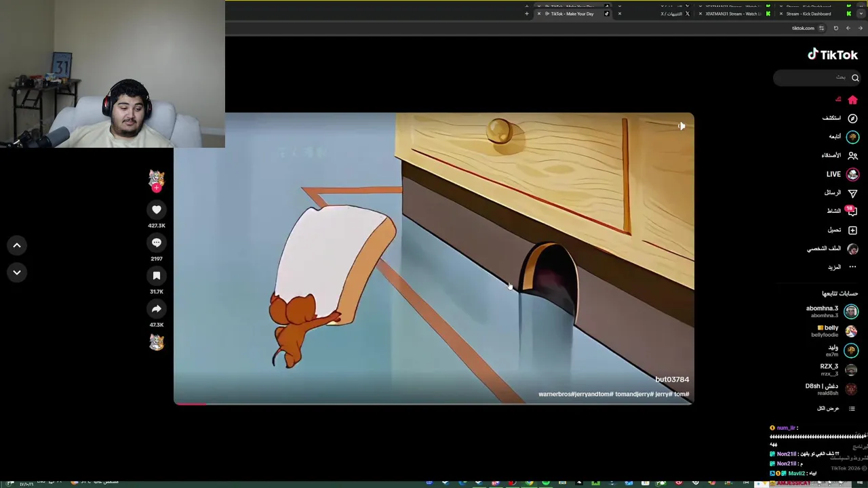Click the #warnerbros hashtag in caption

[x=556, y=394]
